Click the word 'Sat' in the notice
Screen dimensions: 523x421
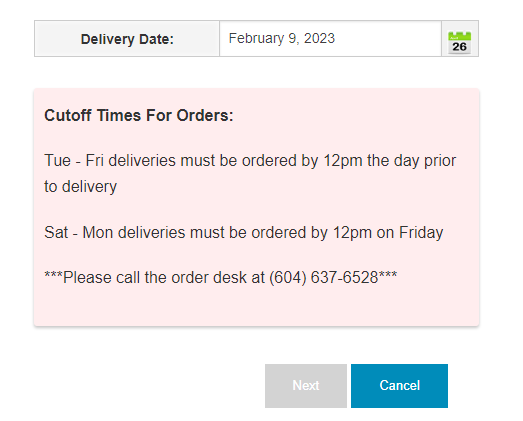56,233
